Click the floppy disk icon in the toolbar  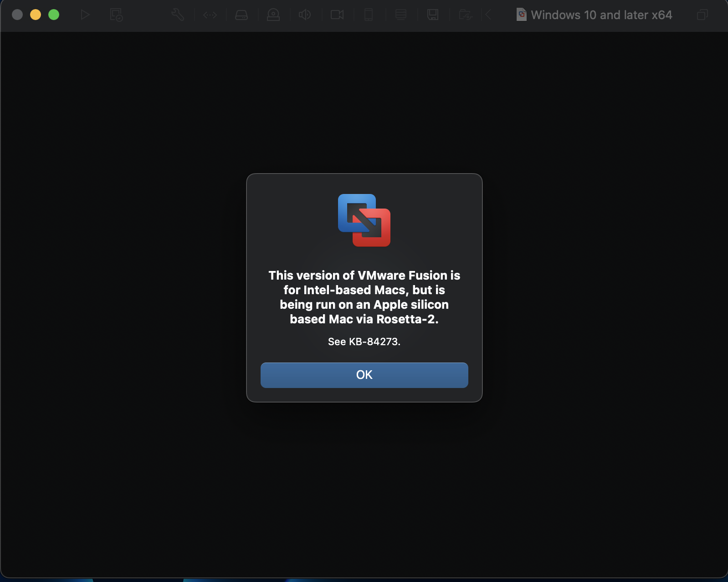(433, 15)
